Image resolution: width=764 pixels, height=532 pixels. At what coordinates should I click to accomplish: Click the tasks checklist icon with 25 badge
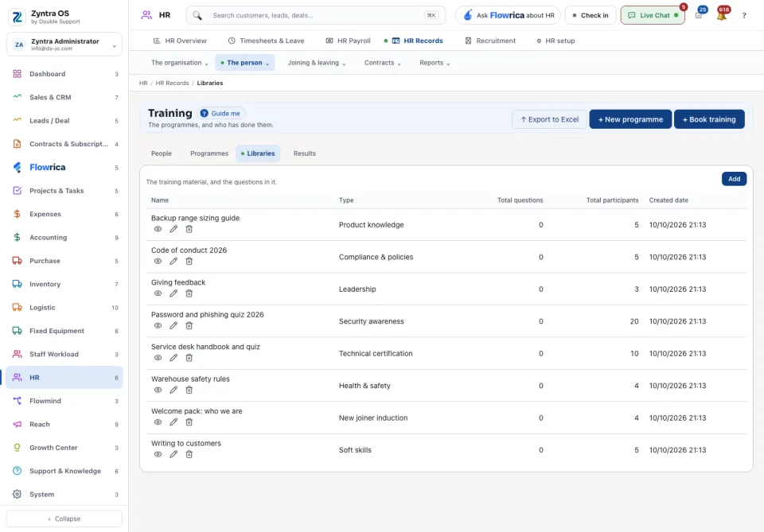tap(699, 15)
